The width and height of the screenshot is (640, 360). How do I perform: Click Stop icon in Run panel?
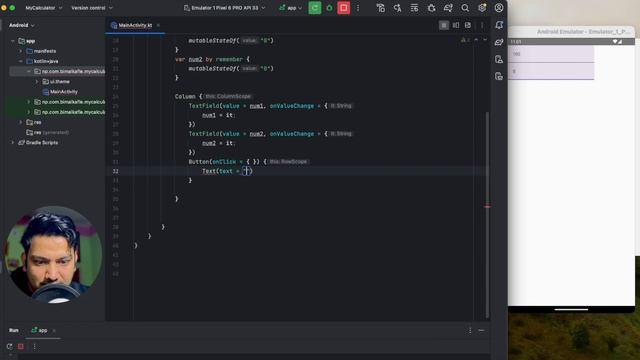(21, 347)
